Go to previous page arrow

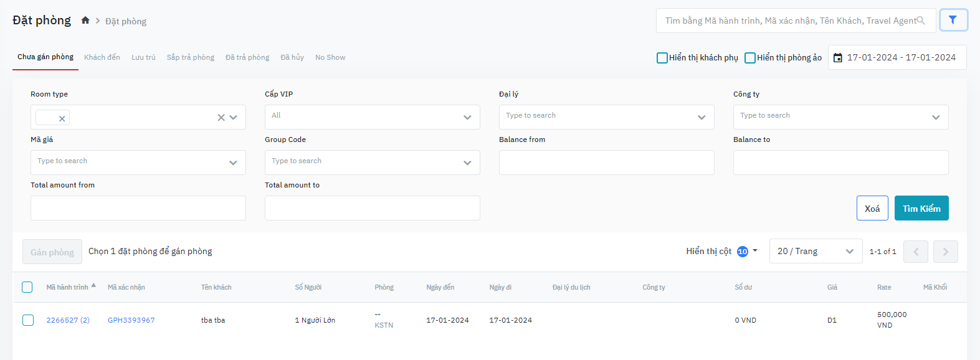pyautogui.click(x=915, y=252)
